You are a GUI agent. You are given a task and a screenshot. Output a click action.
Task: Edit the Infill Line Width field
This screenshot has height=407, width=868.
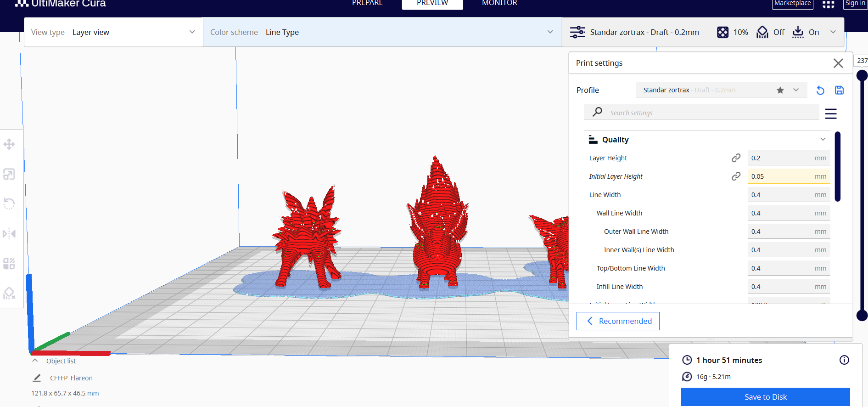[789, 287]
